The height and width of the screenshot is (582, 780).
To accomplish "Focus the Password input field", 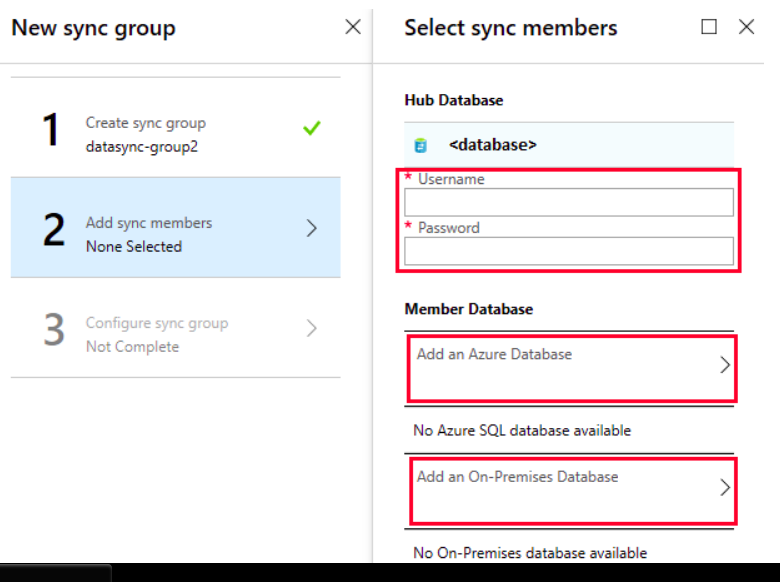I will 568,251.
